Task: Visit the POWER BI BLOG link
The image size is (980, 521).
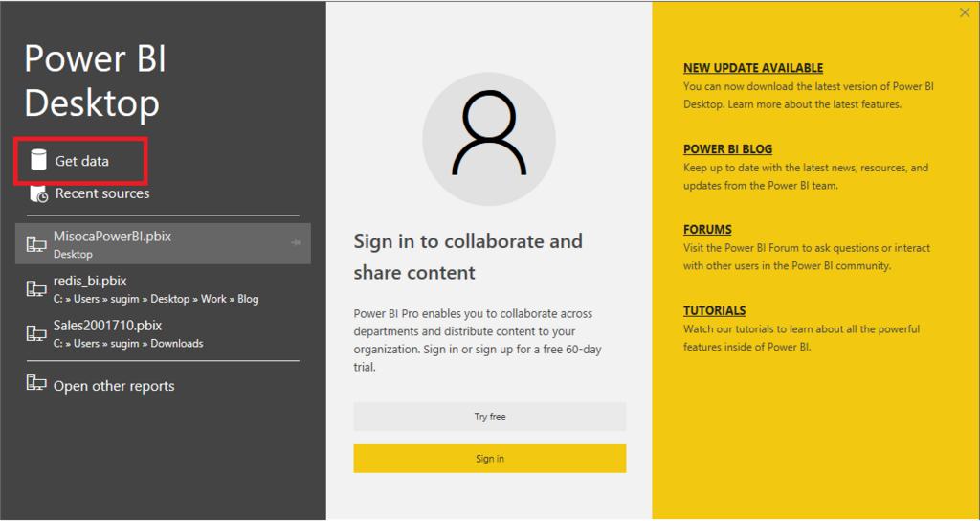Action: (727, 149)
